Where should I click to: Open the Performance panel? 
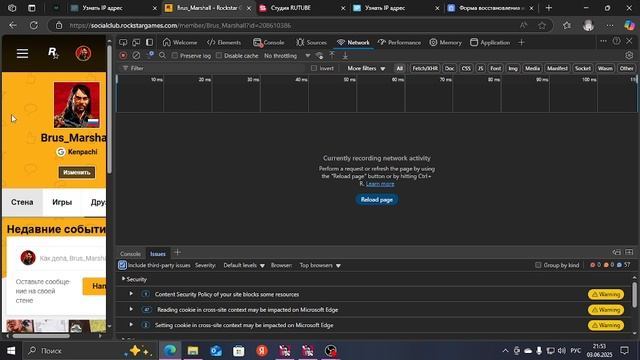(x=399, y=42)
